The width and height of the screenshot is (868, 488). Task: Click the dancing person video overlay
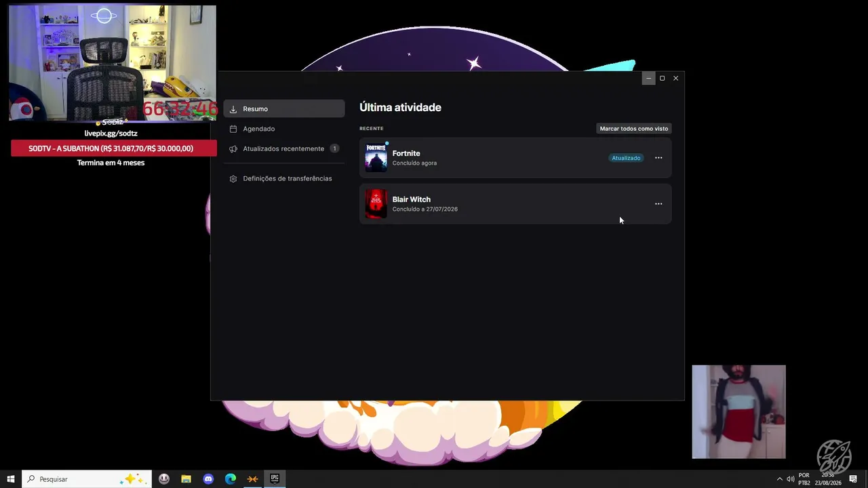(x=738, y=412)
